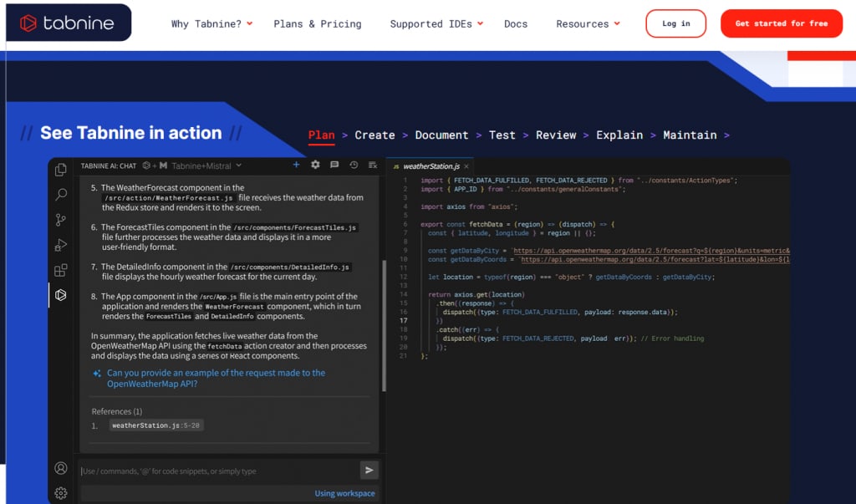This screenshot has height=504, width=856.
Task: Open the Explorer files icon in sidebar
Action: [61, 170]
